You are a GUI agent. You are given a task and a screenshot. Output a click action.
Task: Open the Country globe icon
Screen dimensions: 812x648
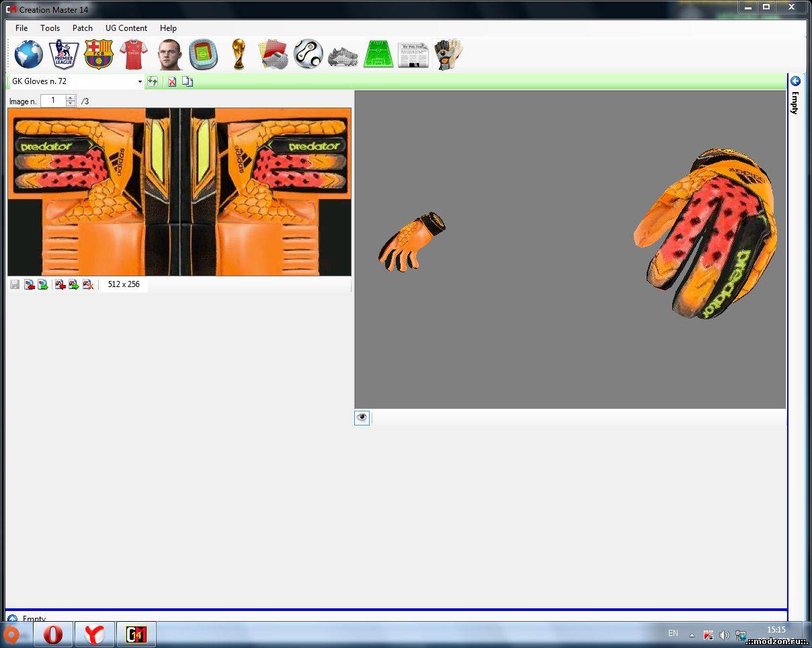pyautogui.click(x=28, y=54)
